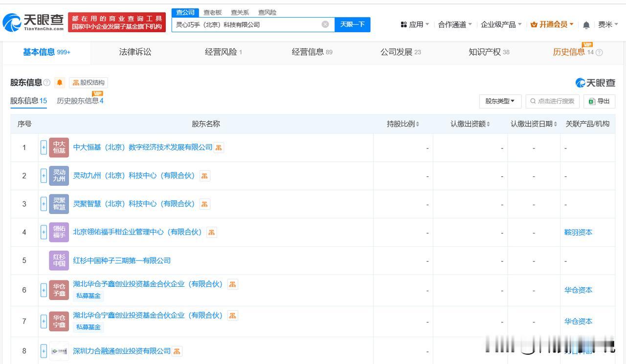Clear search field with X icon

click(325, 24)
